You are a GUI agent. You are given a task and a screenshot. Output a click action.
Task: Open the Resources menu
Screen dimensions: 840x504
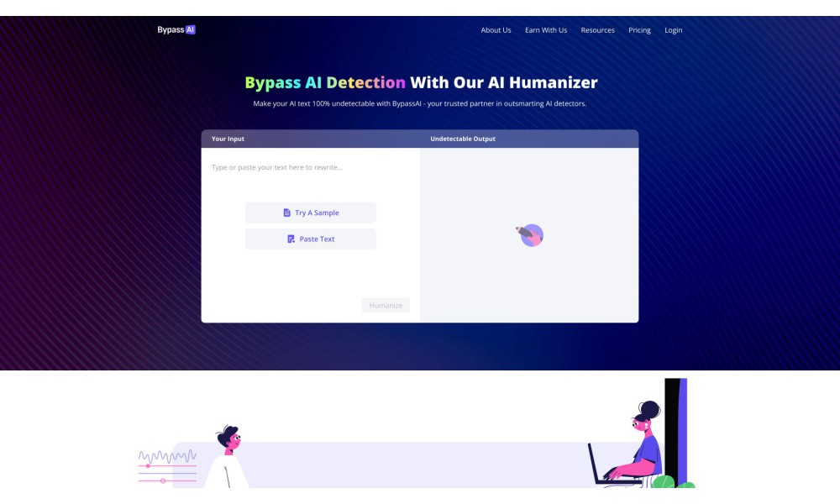pyautogui.click(x=597, y=30)
